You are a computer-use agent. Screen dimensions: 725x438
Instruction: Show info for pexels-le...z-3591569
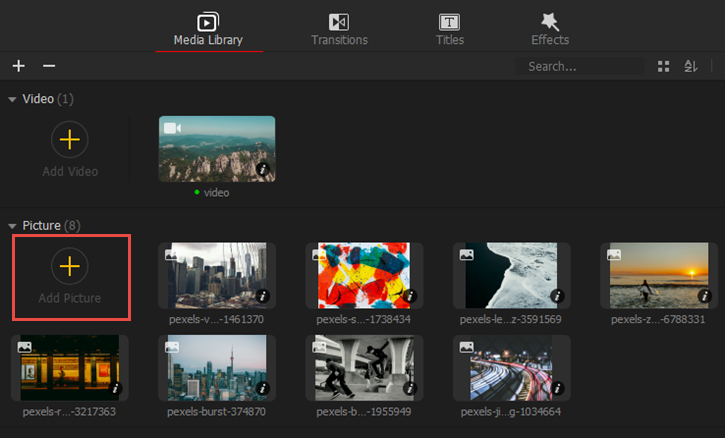point(558,296)
